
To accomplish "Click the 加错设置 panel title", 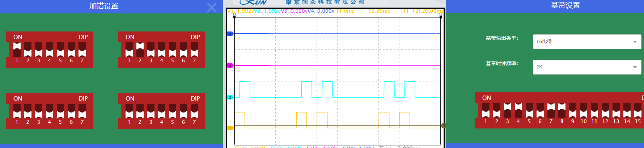I will point(104,6).
